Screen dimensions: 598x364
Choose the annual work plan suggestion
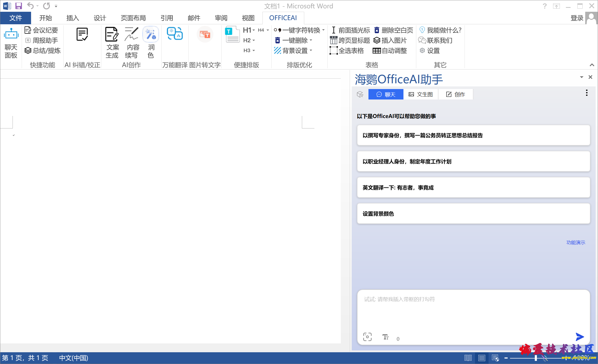(473, 161)
